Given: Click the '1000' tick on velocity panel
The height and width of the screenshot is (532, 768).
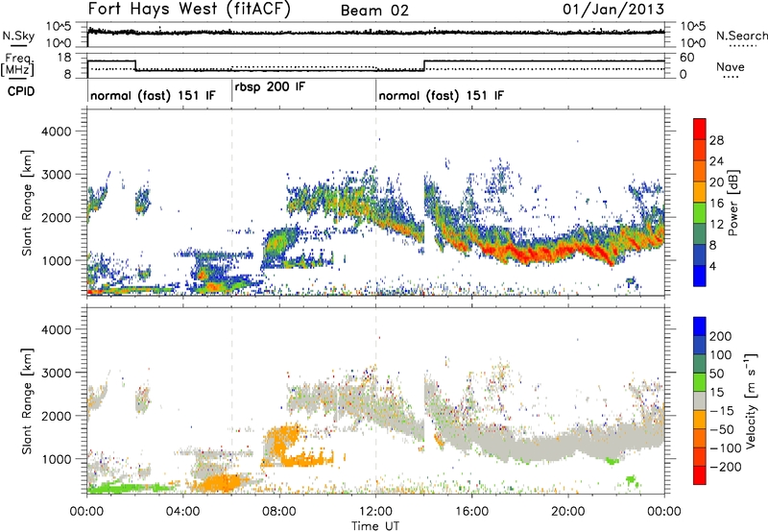Looking at the screenshot, I should pos(56,459).
